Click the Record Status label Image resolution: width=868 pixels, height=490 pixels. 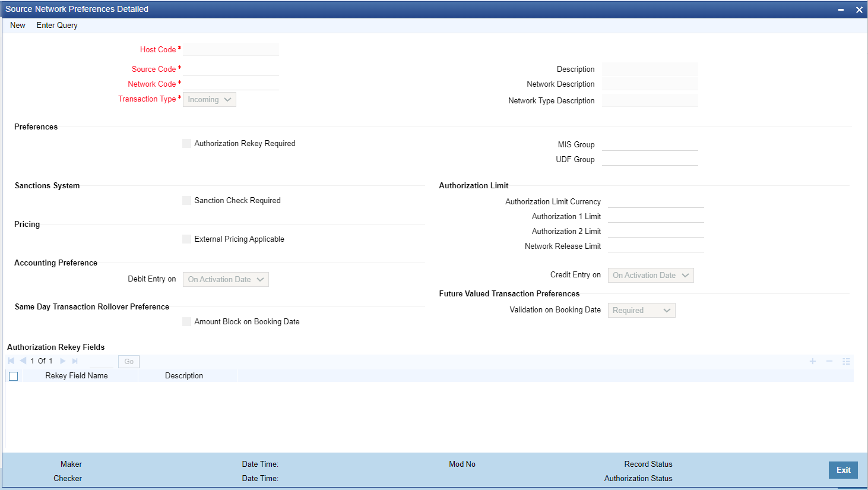tap(648, 464)
